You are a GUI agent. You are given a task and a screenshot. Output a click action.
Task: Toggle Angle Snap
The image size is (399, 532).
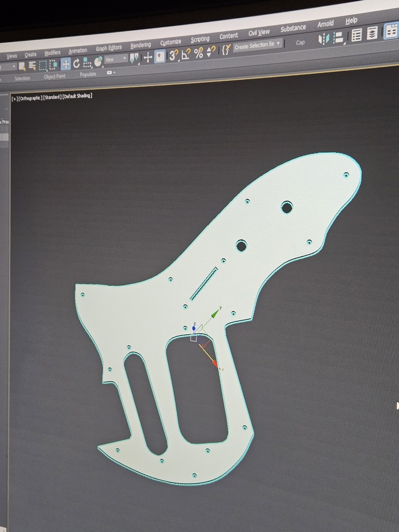click(x=186, y=55)
